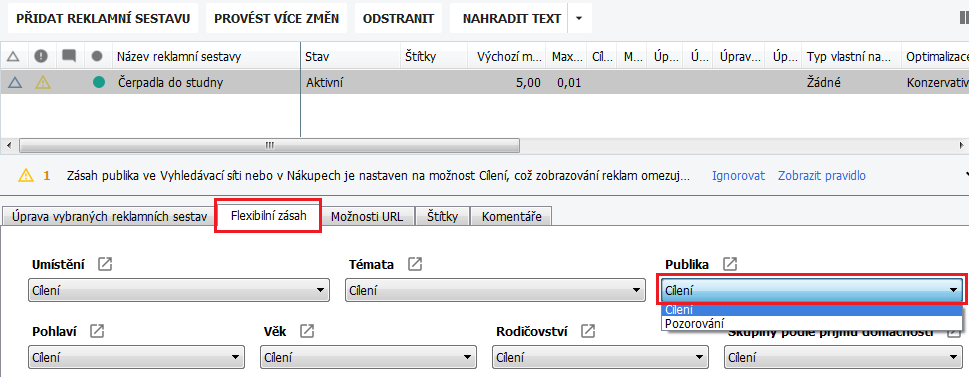Sort by error exclamation column header icon
This screenshot has height=377, width=969.
tap(41, 56)
